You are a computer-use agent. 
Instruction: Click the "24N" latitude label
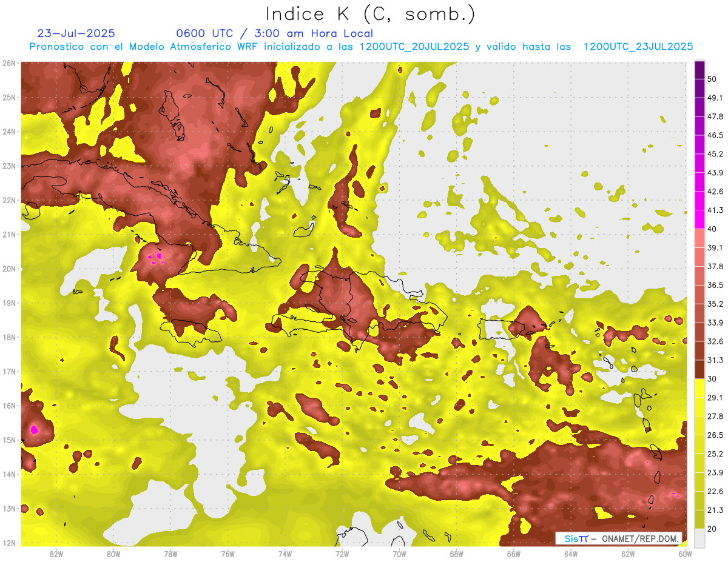[8, 132]
